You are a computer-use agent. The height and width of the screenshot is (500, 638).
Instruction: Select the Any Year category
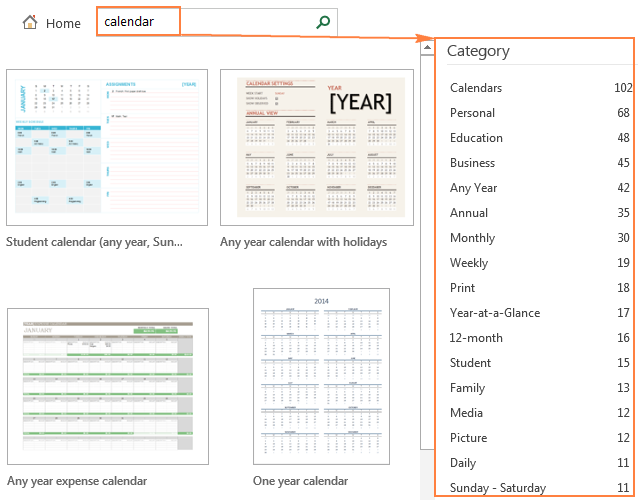[473, 188]
